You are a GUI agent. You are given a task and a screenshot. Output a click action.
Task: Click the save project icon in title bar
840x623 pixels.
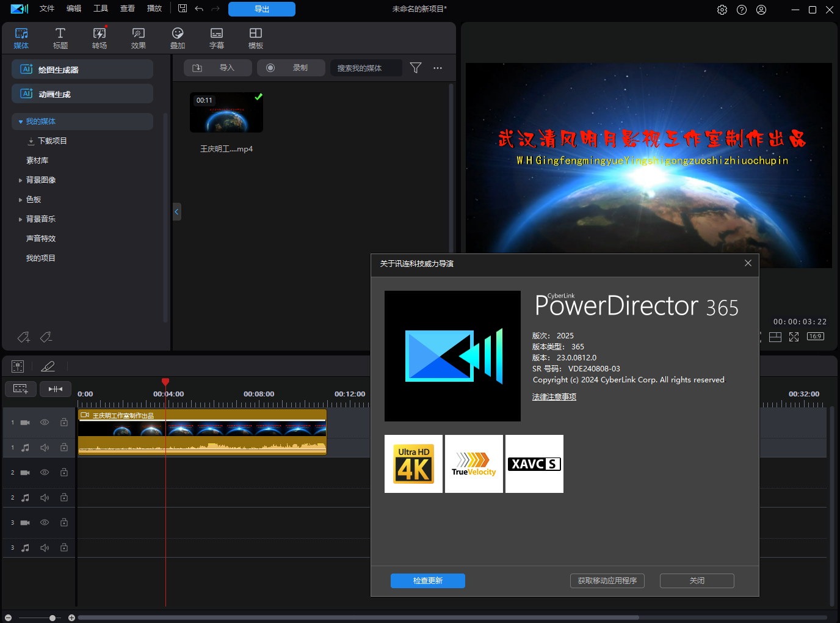pos(183,9)
